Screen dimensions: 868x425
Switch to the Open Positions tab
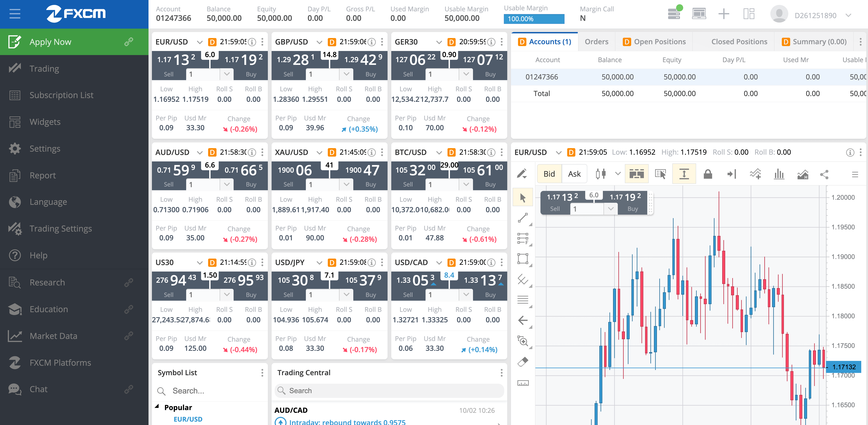coord(654,42)
